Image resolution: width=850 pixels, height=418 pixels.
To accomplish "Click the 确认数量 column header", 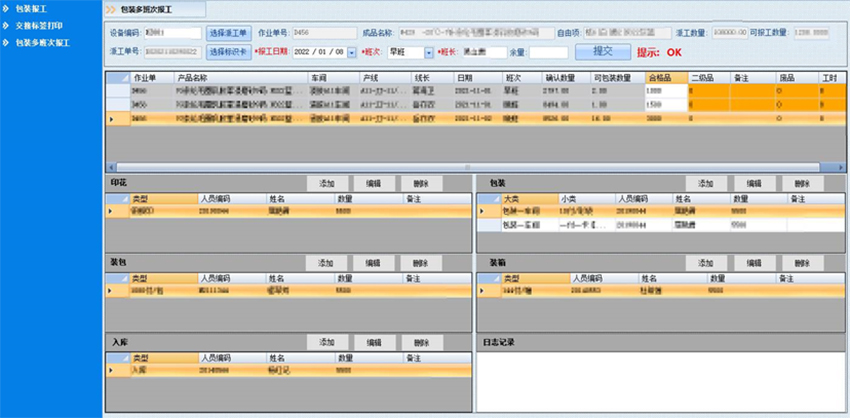I will [x=565, y=78].
